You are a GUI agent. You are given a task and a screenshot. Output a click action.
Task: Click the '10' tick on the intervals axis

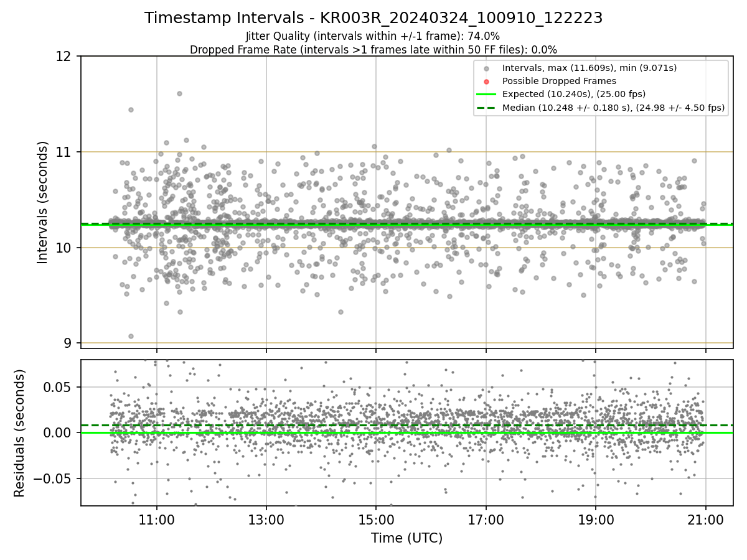[64, 248]
